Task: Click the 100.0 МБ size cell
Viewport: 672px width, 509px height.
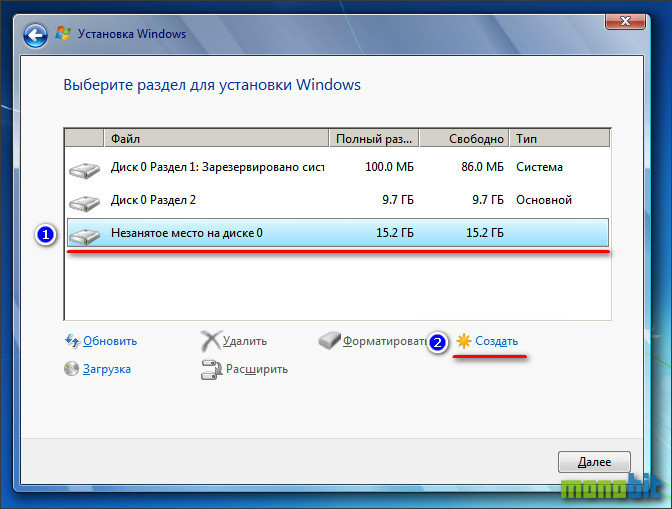Action: 389,167
